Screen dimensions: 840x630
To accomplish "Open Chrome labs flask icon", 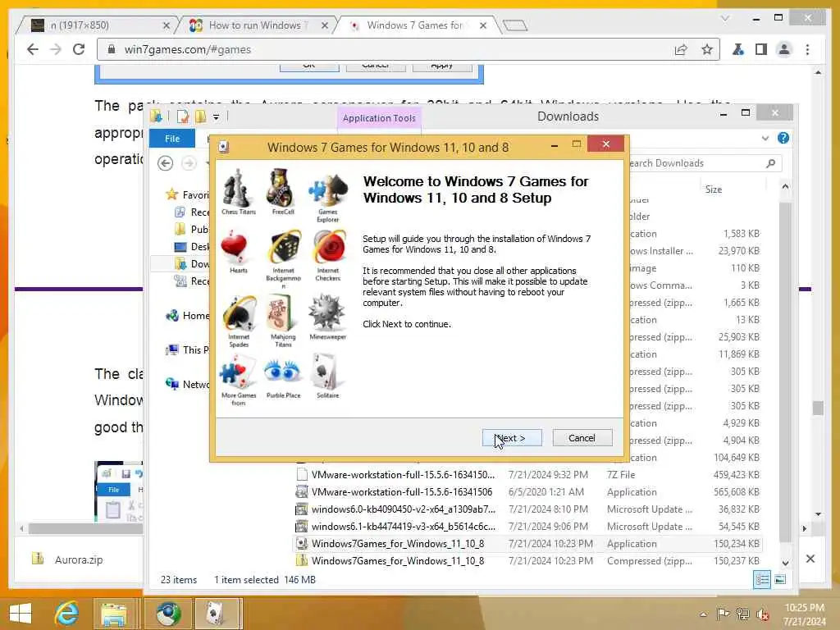I will click(737, 49).
